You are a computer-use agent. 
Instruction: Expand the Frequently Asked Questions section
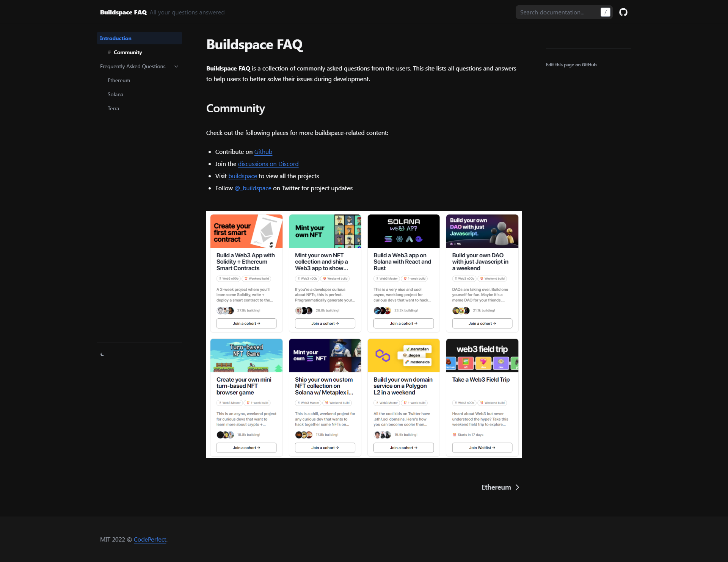133,66
